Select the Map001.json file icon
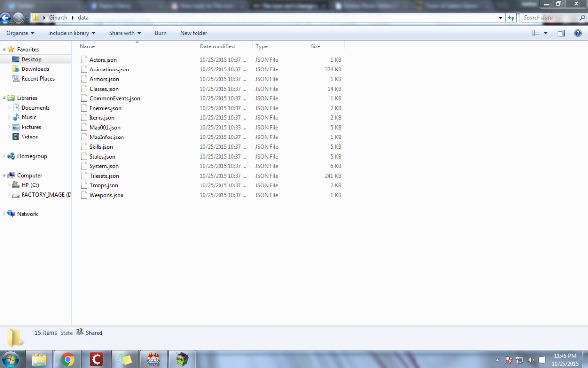Image resolution: width=588 pixels, height=368 pixels. [x=84, y=127]
